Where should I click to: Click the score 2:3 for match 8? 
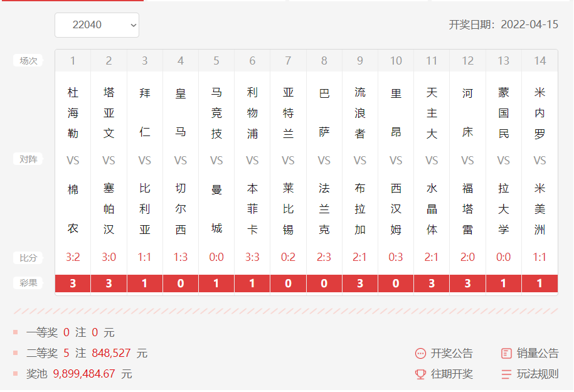pos(324,257)
